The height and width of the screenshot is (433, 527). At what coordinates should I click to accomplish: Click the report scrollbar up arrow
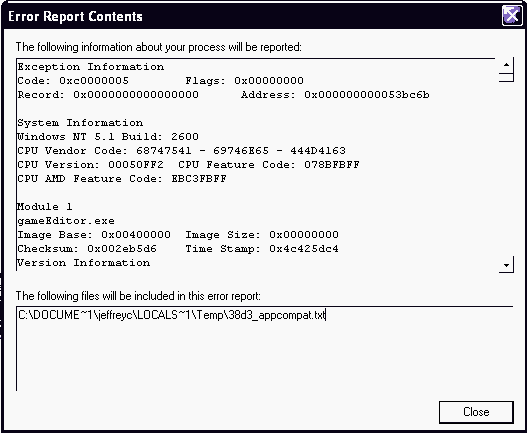tap(506, 64)
